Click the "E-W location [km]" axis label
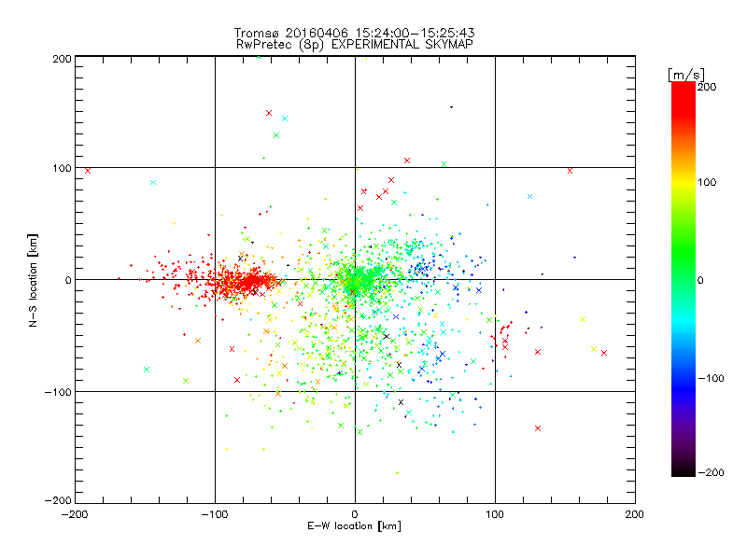This screenshot has height=560, width=747. [x=355, y=526]
